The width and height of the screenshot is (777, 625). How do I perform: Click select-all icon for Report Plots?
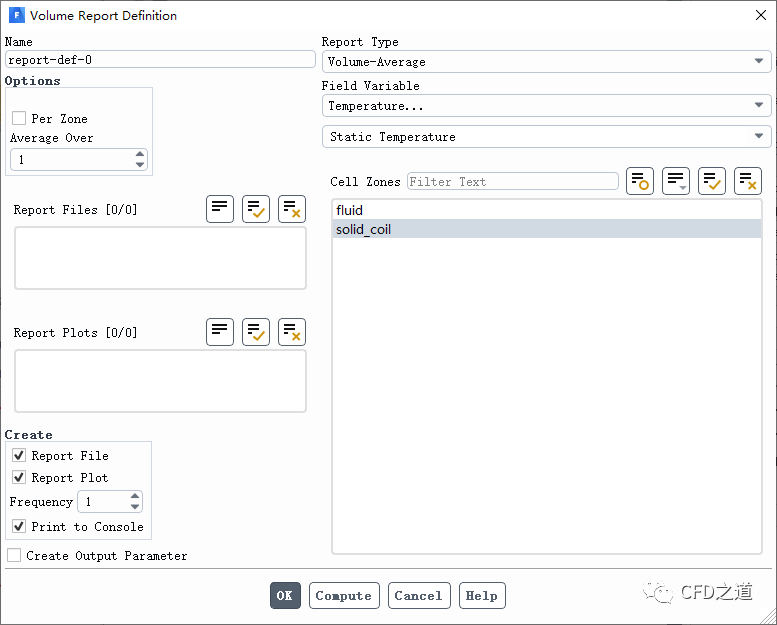coord(256,332)
